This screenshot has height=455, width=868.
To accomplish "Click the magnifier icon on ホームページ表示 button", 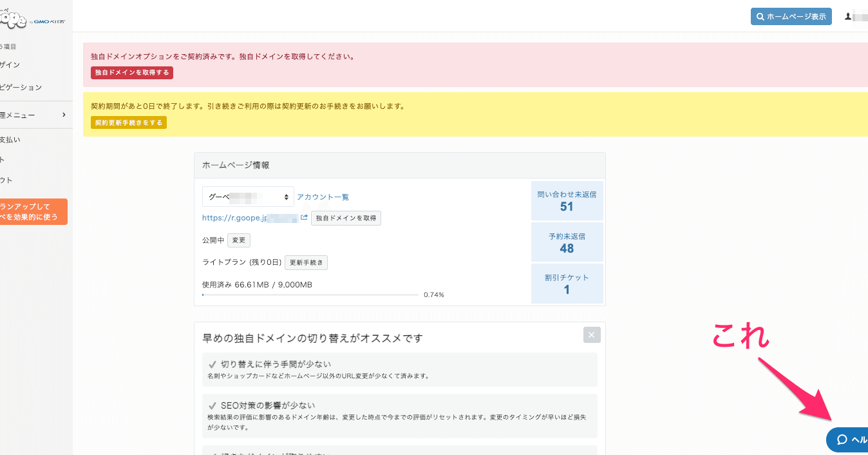I will 760,16.
